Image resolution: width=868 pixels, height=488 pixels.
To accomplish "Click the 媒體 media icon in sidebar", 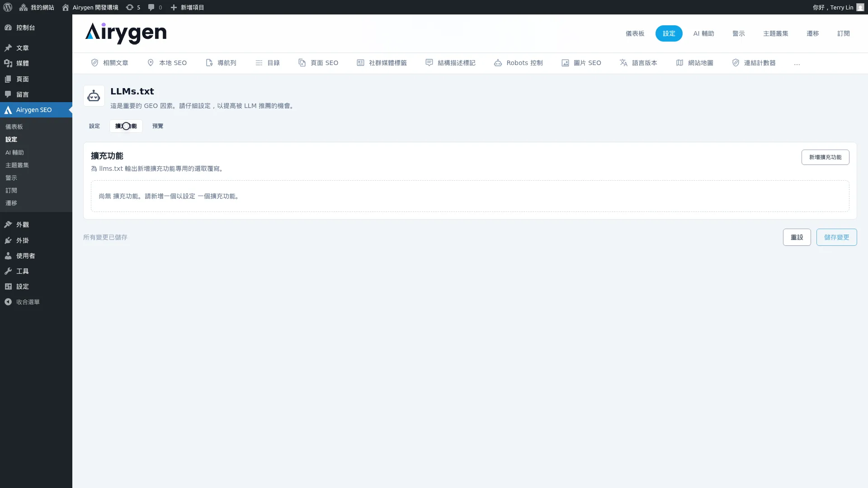I will click(x=8, y=63).
